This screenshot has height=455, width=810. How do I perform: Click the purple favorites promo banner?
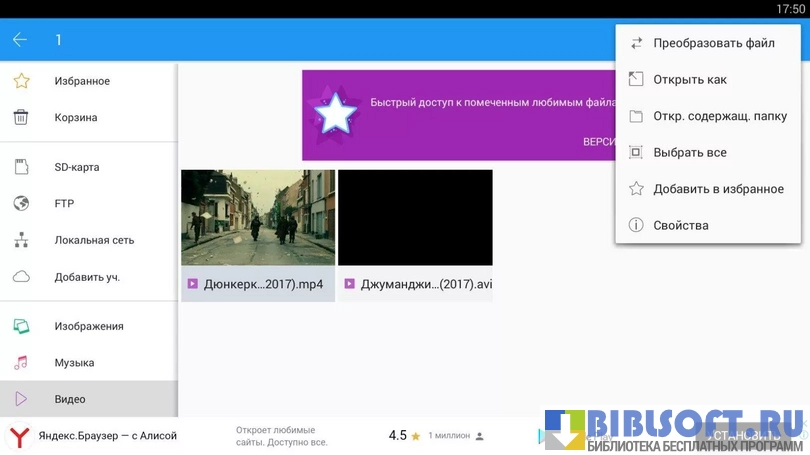coord(458,115)
